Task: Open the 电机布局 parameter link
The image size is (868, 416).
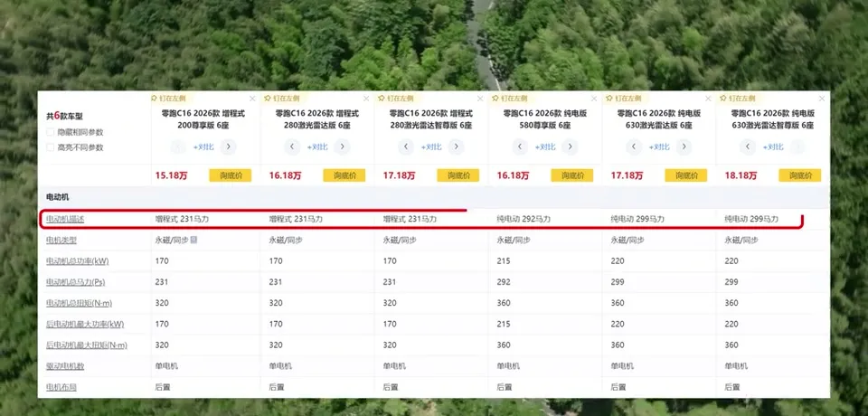Action: pos(61,387)
